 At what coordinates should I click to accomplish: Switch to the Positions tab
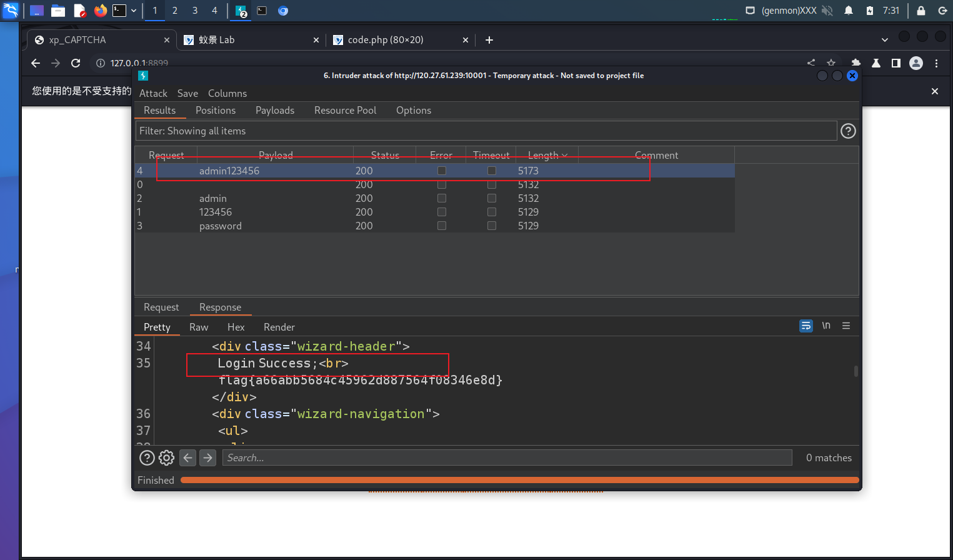[x=216, y=110]
